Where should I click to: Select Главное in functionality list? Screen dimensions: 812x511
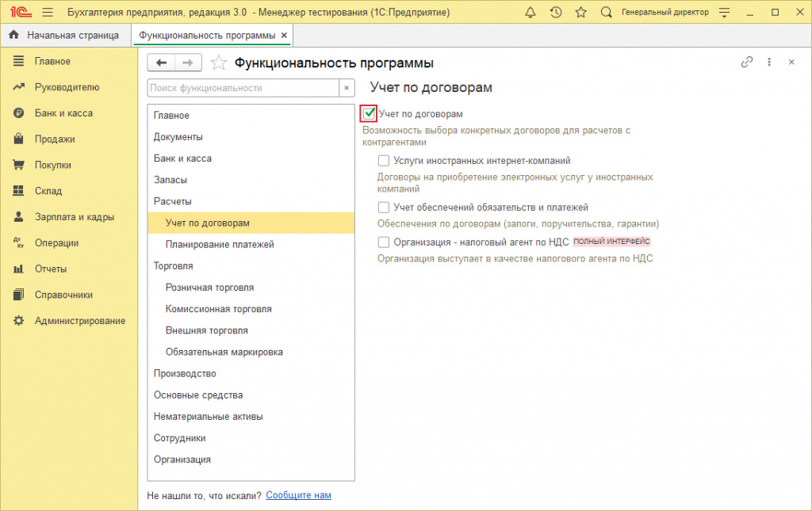click(x=251, y=116)
